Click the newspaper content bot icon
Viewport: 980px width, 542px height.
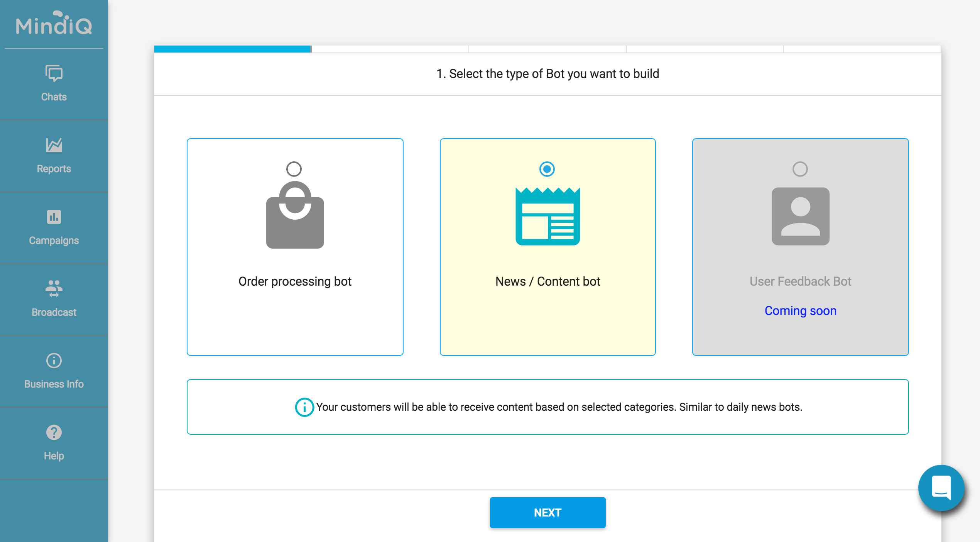(x=547, y=216)
